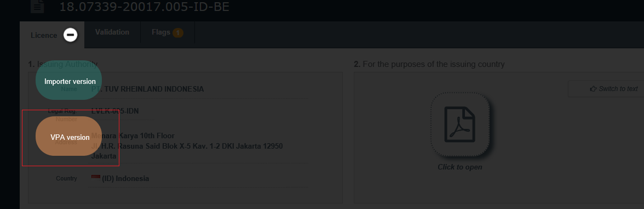Viewport: 644px width, 209px height.
Task: Click the 'For the purposes of the issuing country' heading
Action: click(429, 64)
